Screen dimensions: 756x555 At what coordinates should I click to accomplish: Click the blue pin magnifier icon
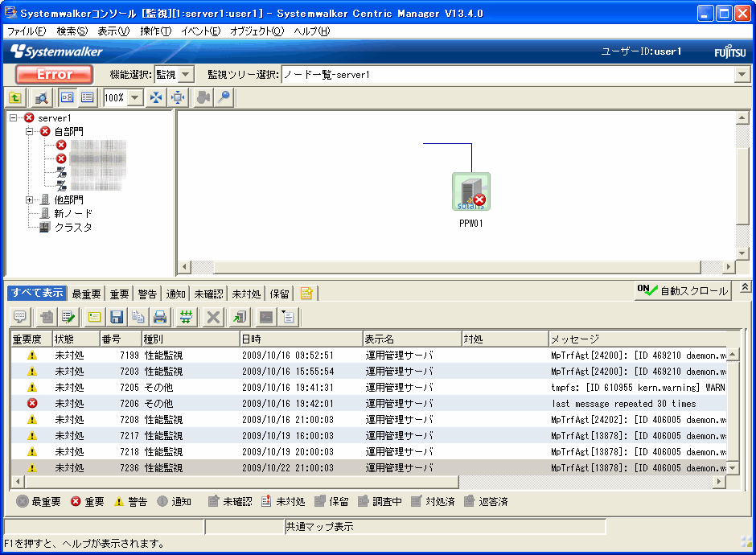pyautogui.click(x=224, y=98)
